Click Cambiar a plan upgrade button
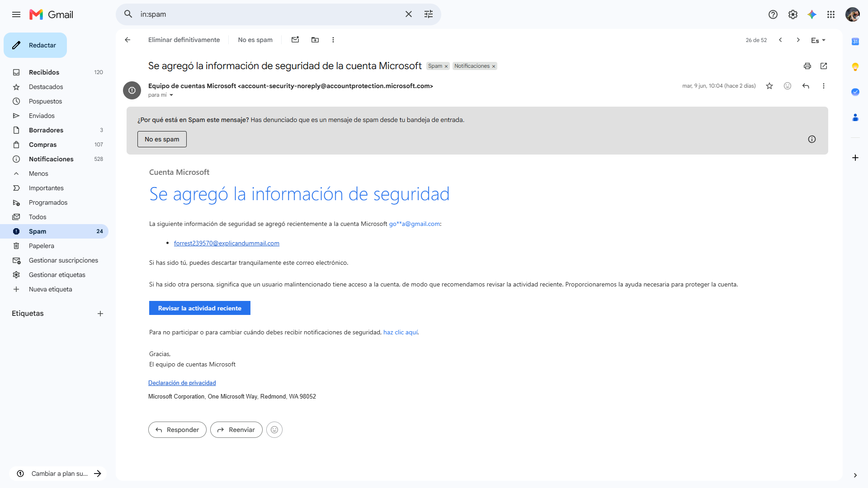The height and width of the screenshot is (488, 868). coord(58,474)
